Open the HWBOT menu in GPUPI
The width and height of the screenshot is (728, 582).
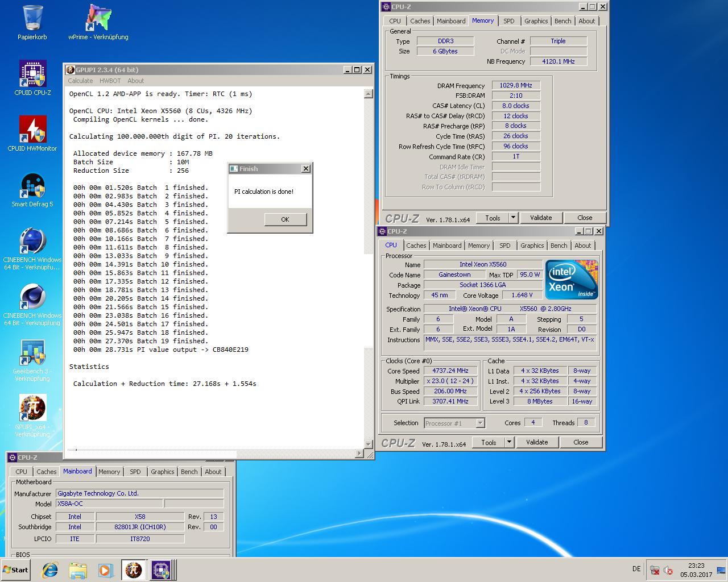(110, 81)
